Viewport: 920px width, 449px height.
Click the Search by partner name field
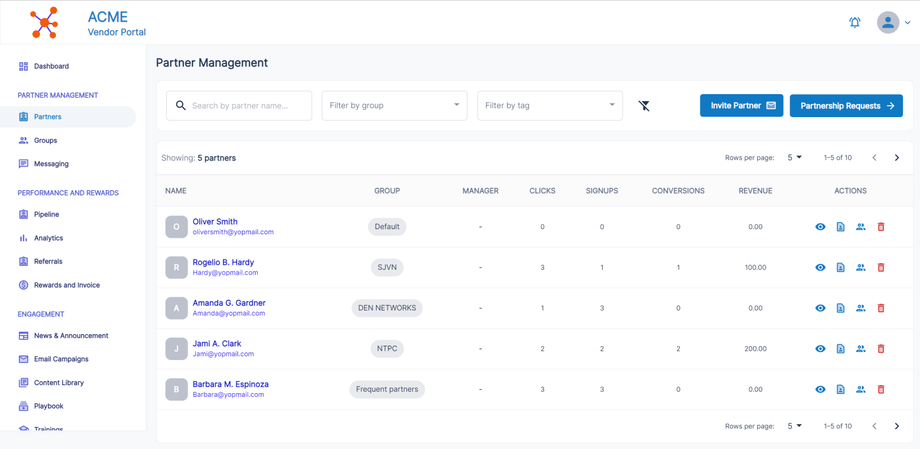(247, 105)
